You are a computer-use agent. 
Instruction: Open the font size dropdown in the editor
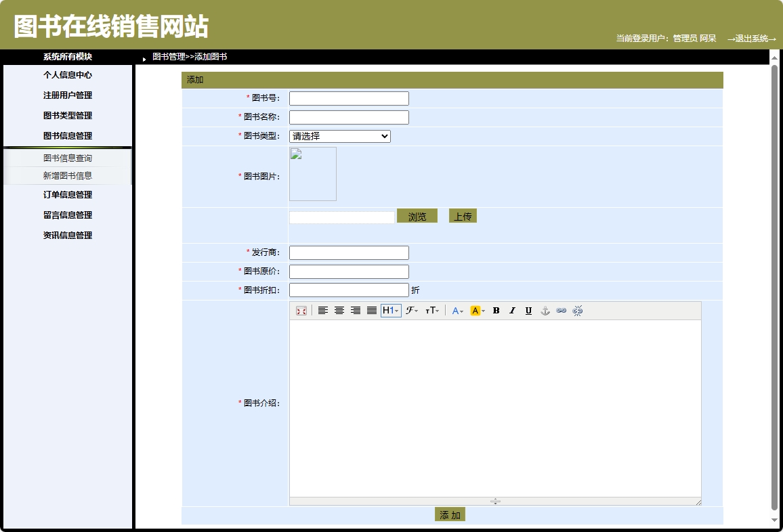431,311
